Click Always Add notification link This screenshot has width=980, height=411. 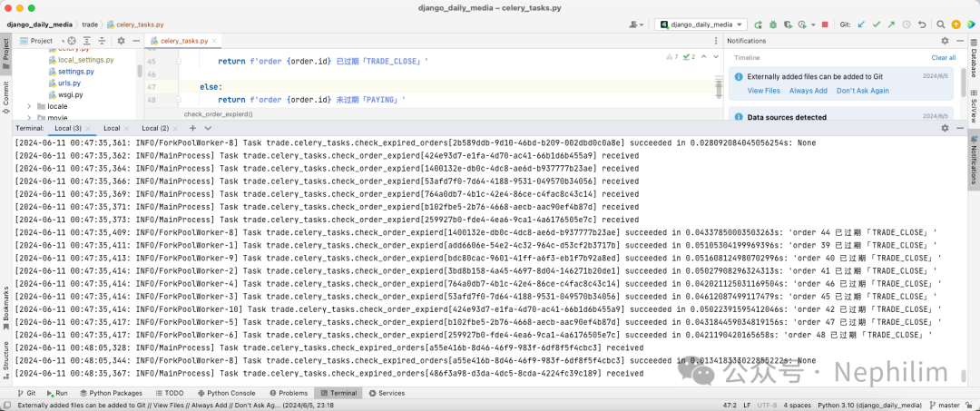coord(808,91)
